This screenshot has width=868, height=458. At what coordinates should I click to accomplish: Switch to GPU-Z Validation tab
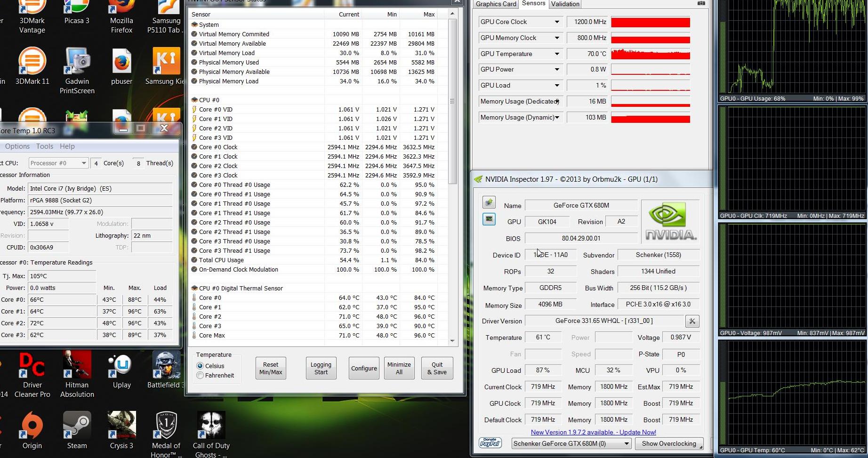[x=565, y=4]
